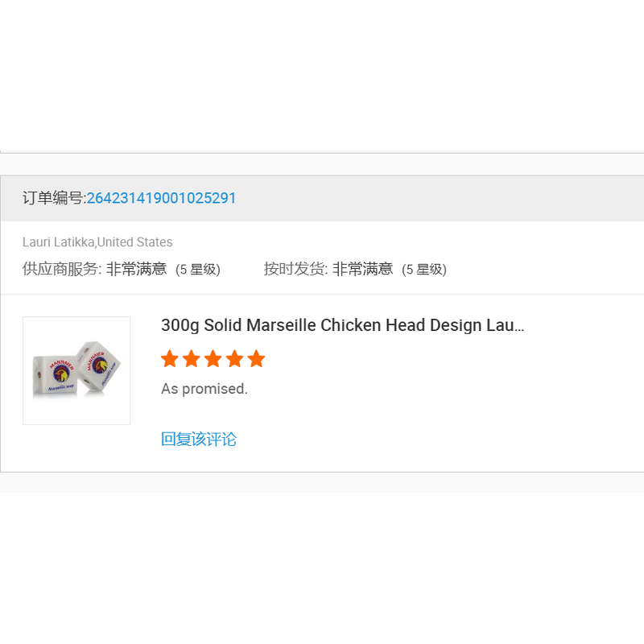Viewport: 644px width, 644px height.
Task: Click the left soap cube in the thumbnail
Action: click(x=55, y=375)
